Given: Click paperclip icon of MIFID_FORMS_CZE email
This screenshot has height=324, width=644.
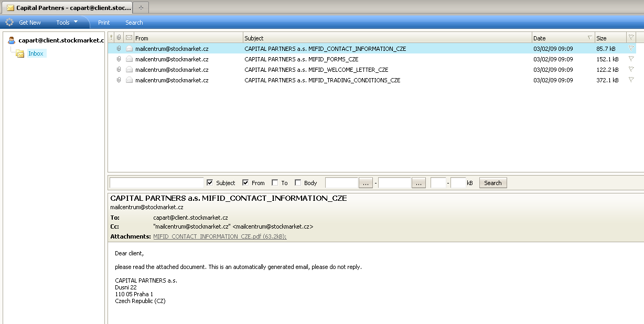Looking at the screenshot, I should click(x=119, y=59).
